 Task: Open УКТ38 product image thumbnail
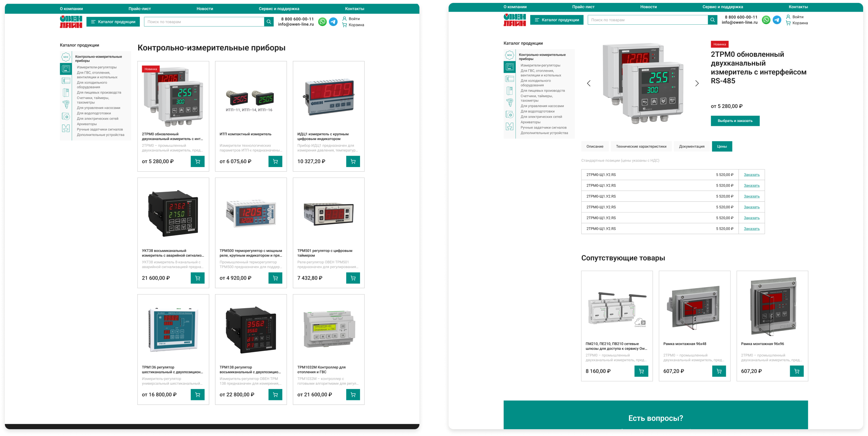173,213
